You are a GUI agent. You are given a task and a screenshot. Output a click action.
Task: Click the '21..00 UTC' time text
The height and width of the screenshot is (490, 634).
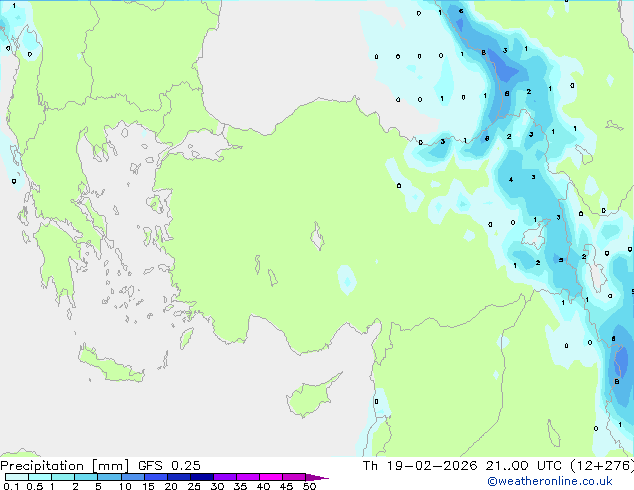[524, 466]
